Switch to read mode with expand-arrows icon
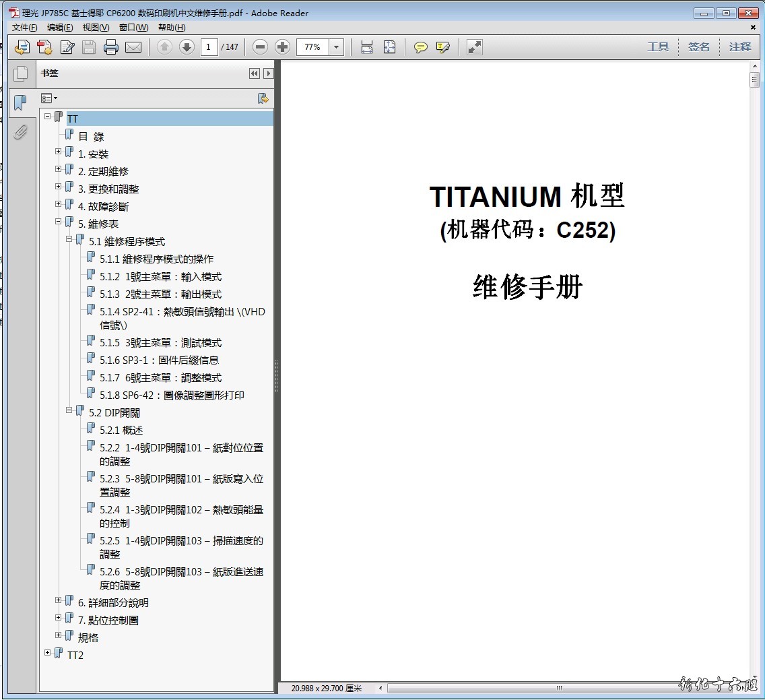This screenshot has width=765, height=700. pyautogui.click(x=475, y=47)
